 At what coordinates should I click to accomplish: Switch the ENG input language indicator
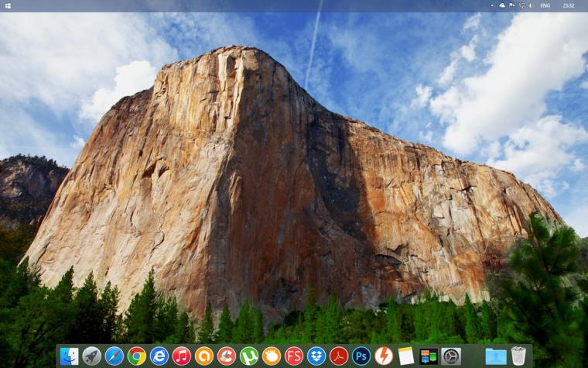click(545, 5)
